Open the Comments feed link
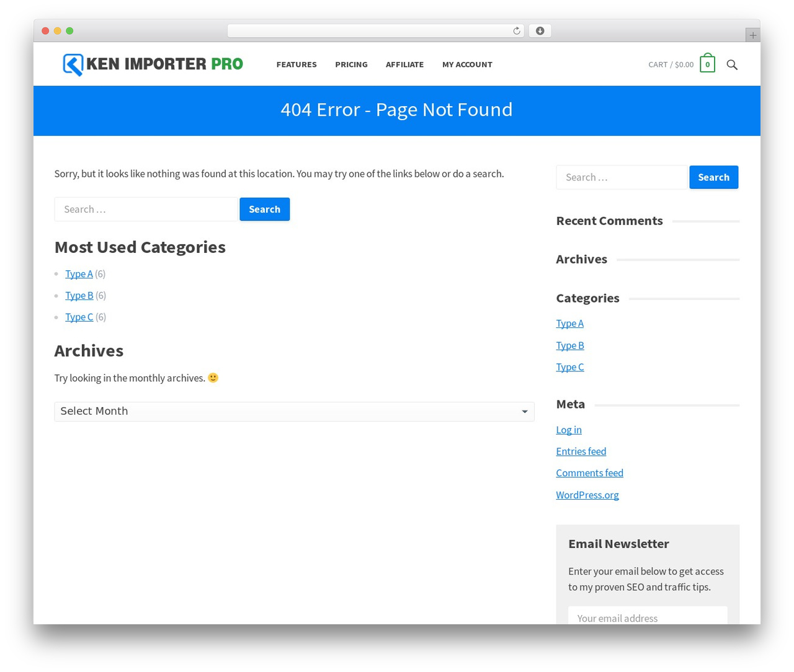 point(589,473)
